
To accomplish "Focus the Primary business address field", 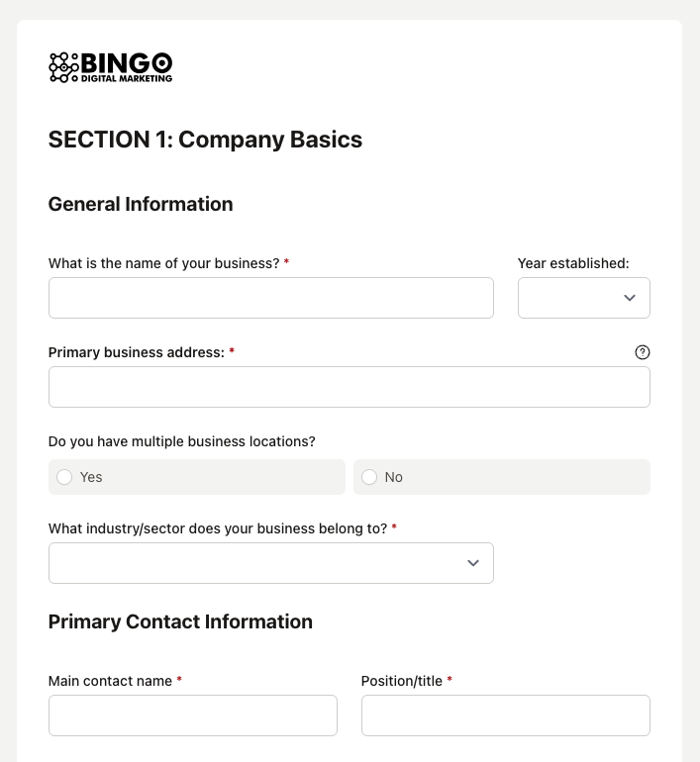I will point(349,387).
